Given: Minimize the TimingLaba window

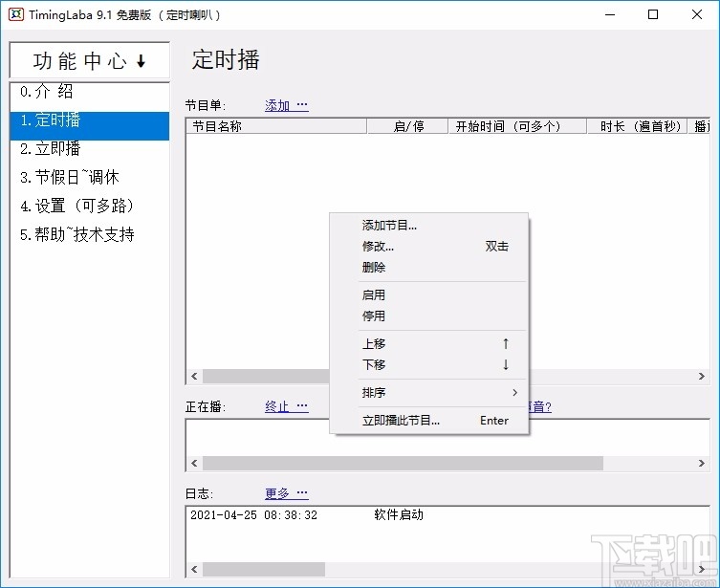Looking at the screenshot, I should tap(610, 14).
